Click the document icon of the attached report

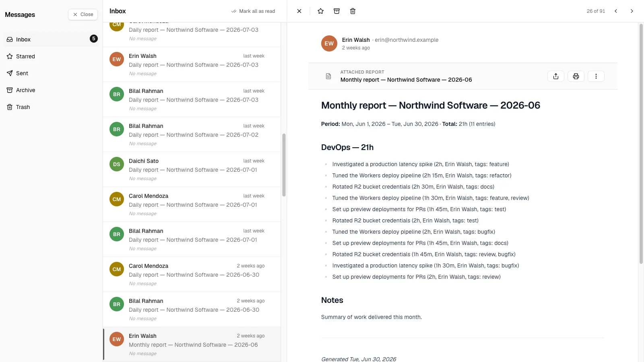328,76
